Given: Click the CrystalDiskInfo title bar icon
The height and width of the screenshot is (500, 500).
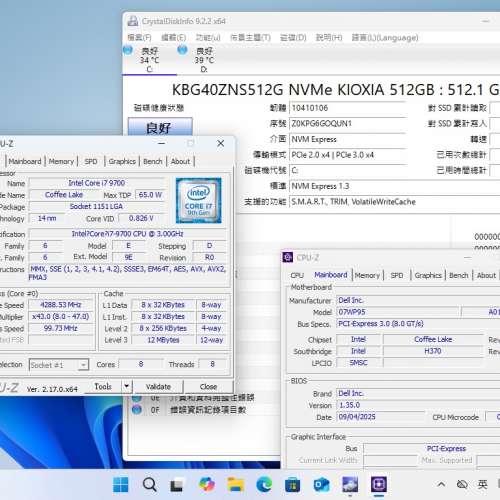Looking at the screenshot, I should point(133,21).
